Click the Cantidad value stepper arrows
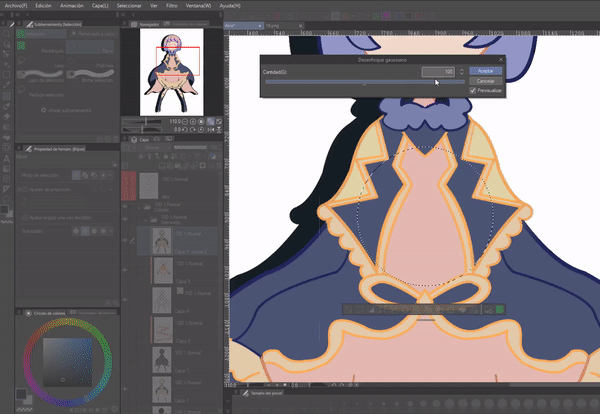The width and height of the screenshot is (600, 414). tap(461, 72)
